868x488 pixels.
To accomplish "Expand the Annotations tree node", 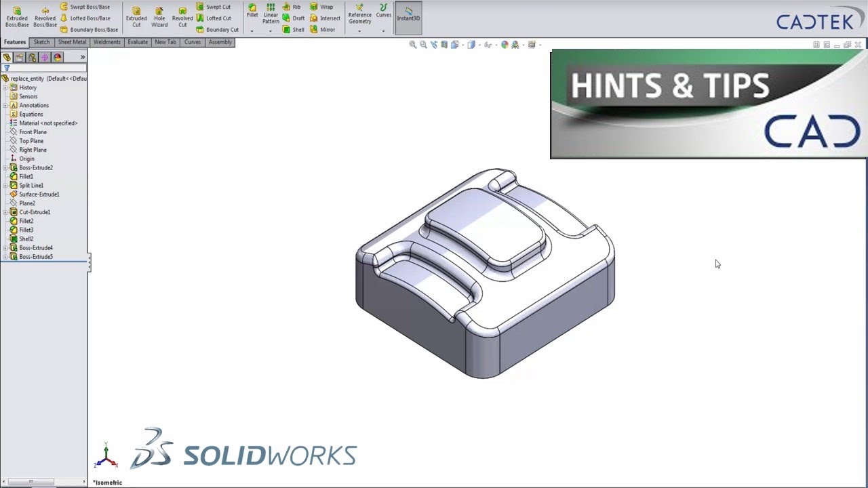I will point(5,105).
